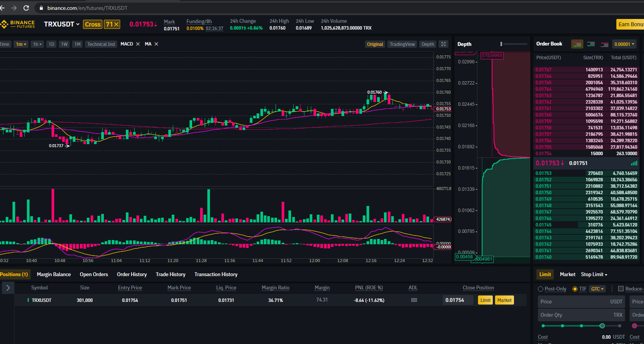The height and width of the screenshot is (344, 644).
Task: Remove the MACD indicator
Action: click(138, 44)
